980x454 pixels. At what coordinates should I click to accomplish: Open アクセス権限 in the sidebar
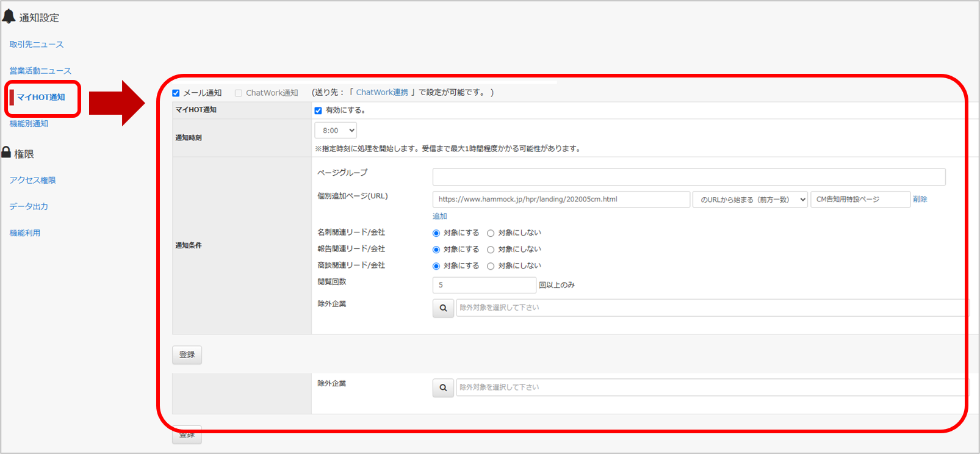click(32, 180)
